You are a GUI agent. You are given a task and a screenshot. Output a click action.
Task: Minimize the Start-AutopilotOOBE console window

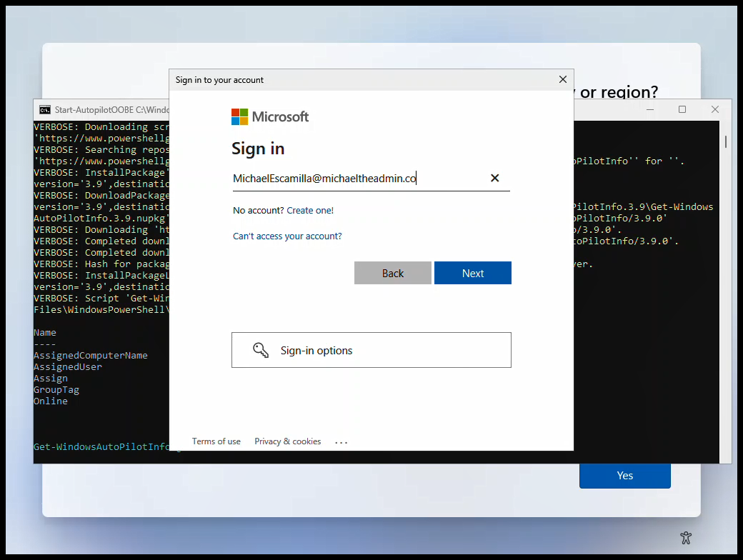click(x=650, y=110)
